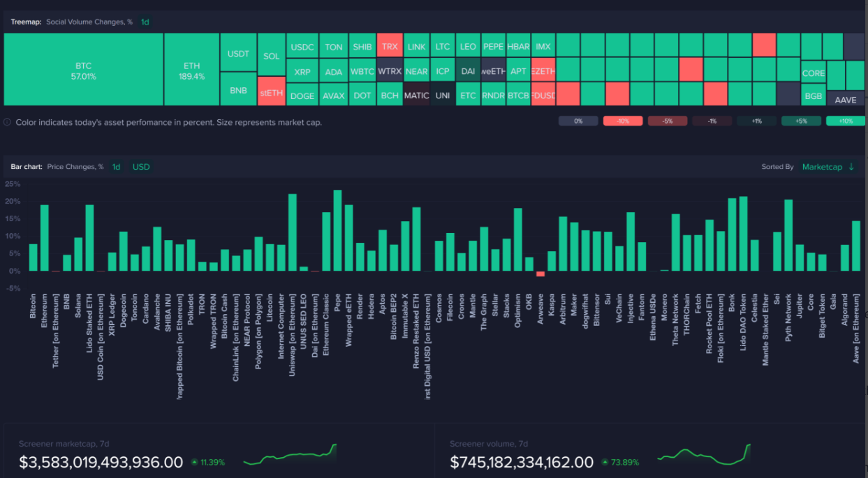
Task: Click the Pepe bar in the bar chart
Action: [337, 230]
